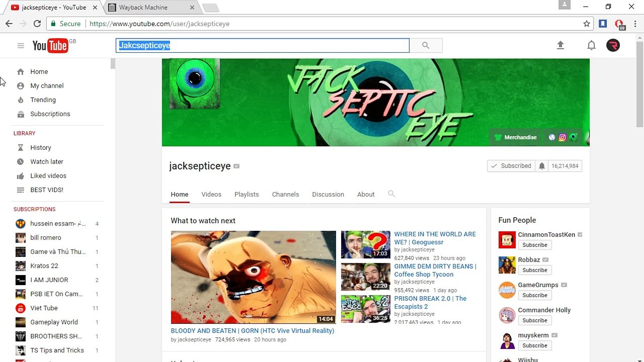Open WHERE IN THE WORLD ARE WE video link
The width and height of the screenshot is (644, 362).
pos(435,238)
